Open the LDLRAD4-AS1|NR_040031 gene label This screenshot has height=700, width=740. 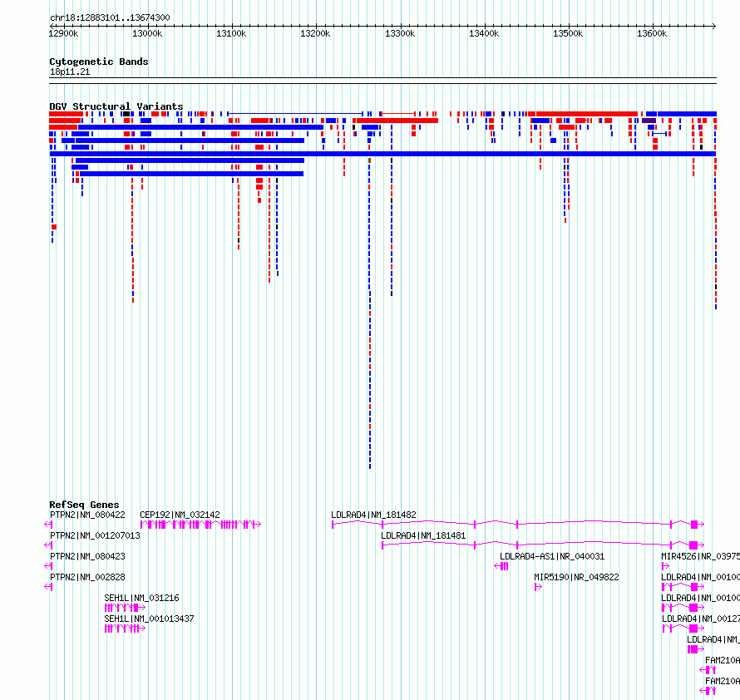tap(552, 556)
